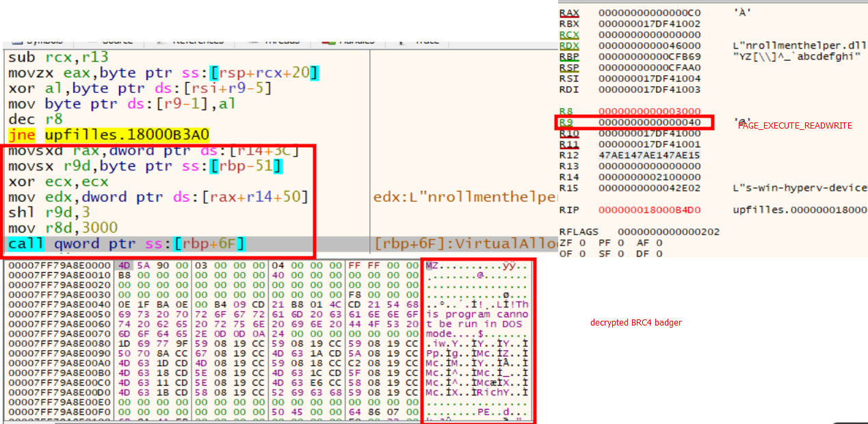
Task: Switch to the References tab
Action: coord(198,41)
